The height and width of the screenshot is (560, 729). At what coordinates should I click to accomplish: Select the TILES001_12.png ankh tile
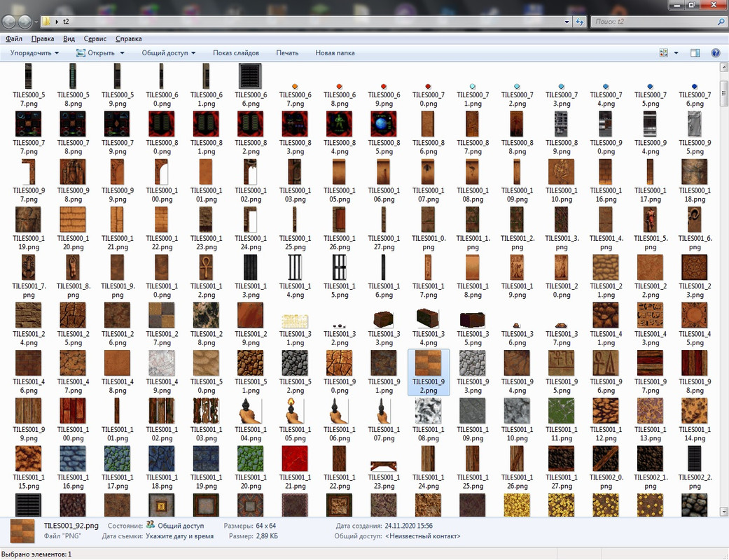pos(206,267)
